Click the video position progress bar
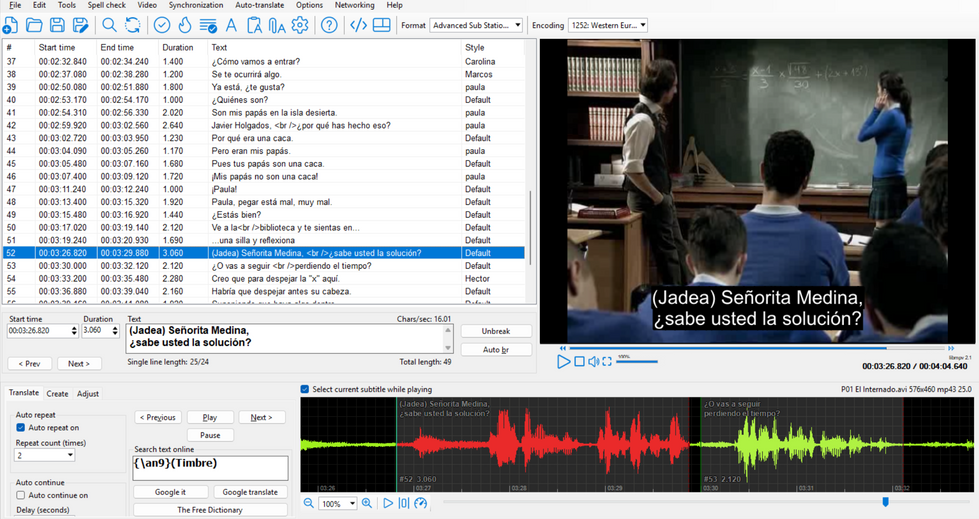Image resolution: width=979 pixels, height=519 pixels. pyautogui.click(x=757, y=348)
